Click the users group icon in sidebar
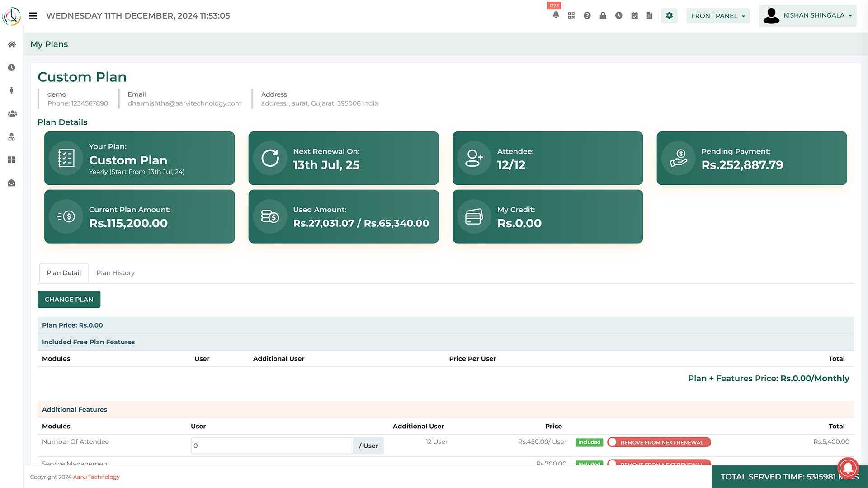Image resolution: width=868 pixels, height=488 pixels. click(x=12, y=114)
